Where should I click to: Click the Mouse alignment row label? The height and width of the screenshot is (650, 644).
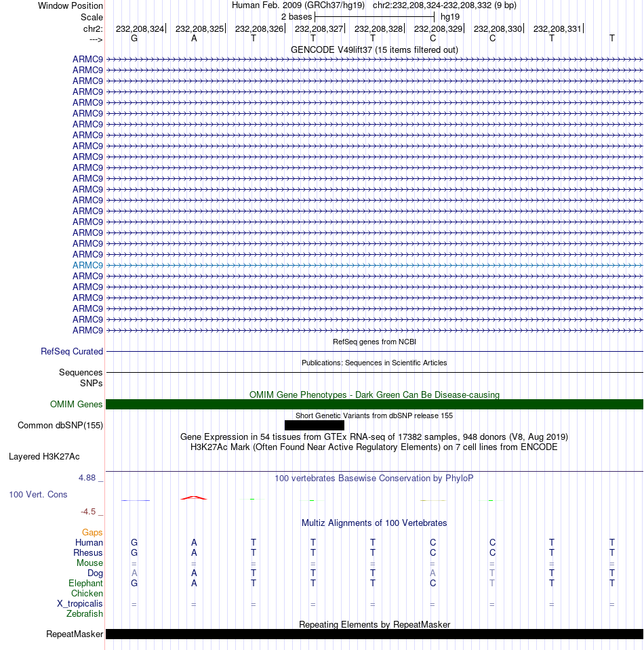[x=89, y=563]
